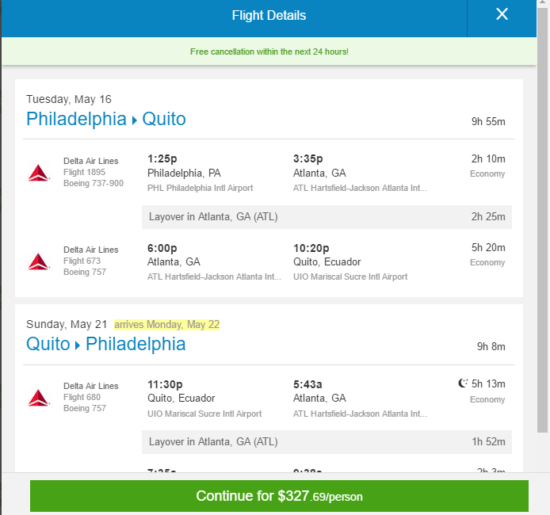Viewport: 550px width, 515px height.
Task: Click the arrow between Quito and Philadelphia
Action: point(78,346)
